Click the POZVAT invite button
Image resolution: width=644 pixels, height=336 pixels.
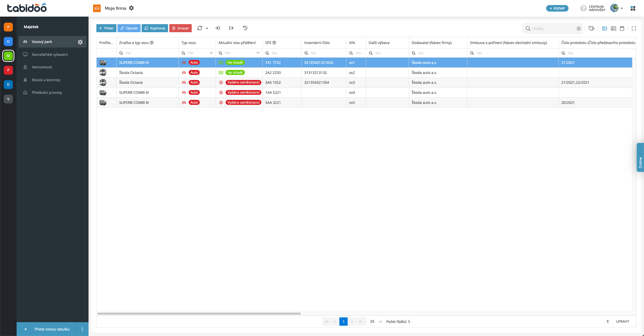coord(557,8)
